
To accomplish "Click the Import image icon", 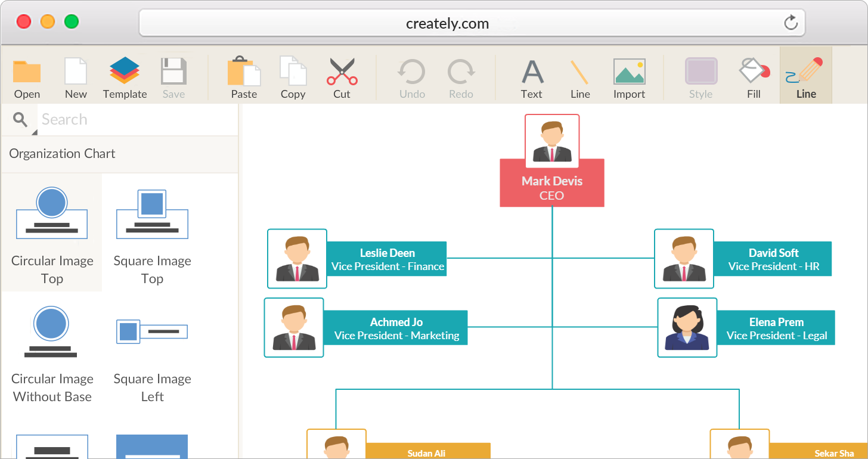I will [x=629, y=73].
